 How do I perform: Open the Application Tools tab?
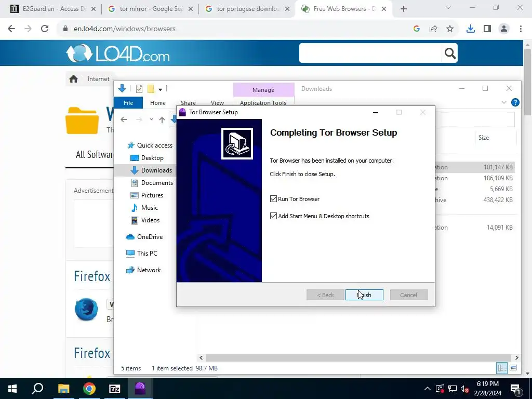[x=263, y=103]
